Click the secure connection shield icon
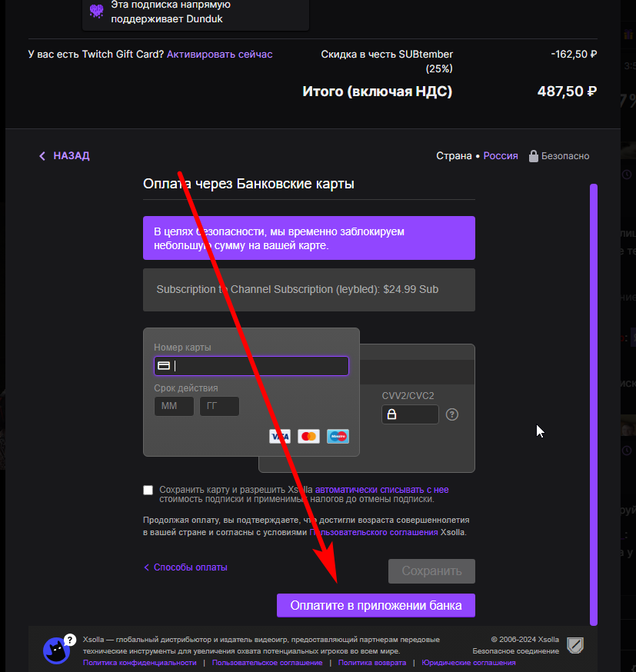The width and height of the screenshot is (636, 672). 575,645
